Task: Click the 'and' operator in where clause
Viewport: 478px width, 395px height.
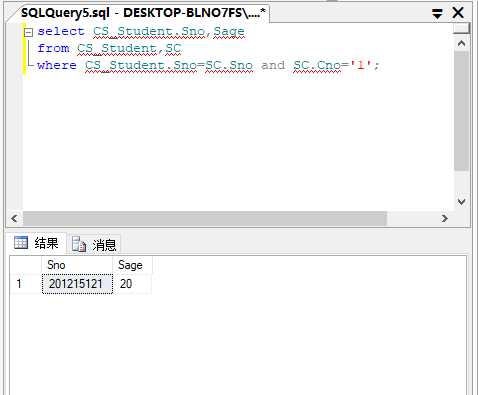Action: point(273,65)
